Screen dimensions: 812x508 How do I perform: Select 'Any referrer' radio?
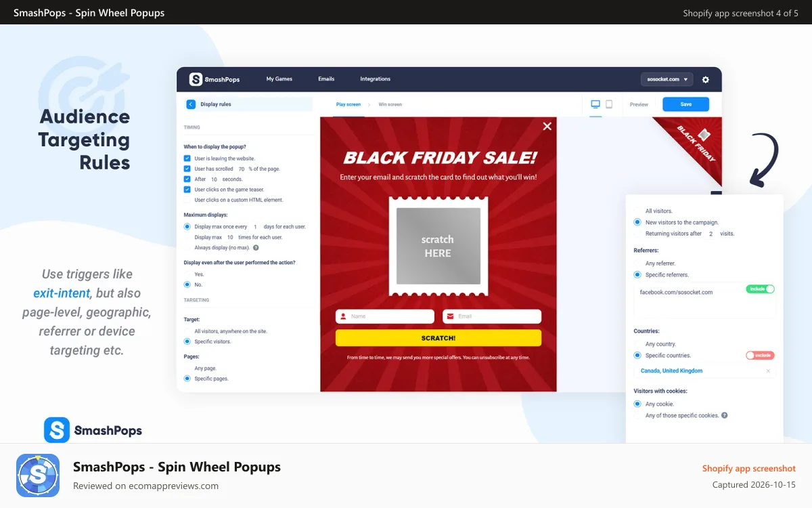tap(637, 263)
